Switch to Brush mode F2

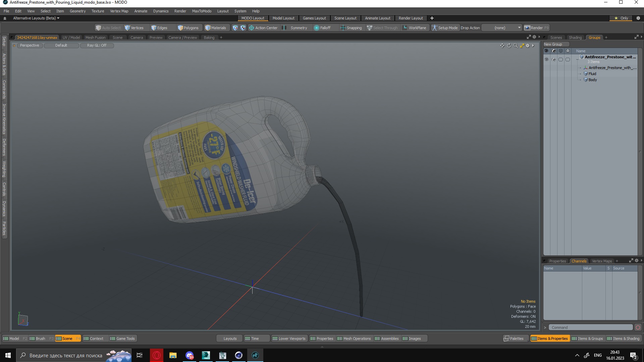(x=42, y=339)
